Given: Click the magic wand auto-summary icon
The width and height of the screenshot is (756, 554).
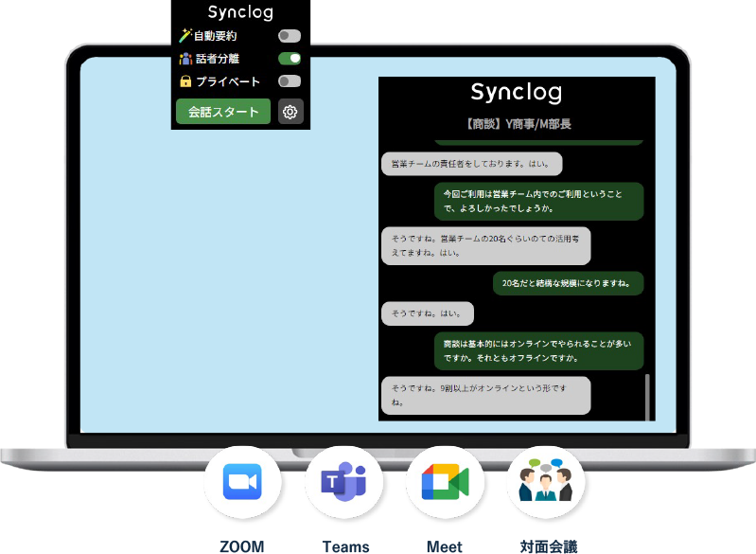Looking at the screenshot, I should tap(185, 36).
